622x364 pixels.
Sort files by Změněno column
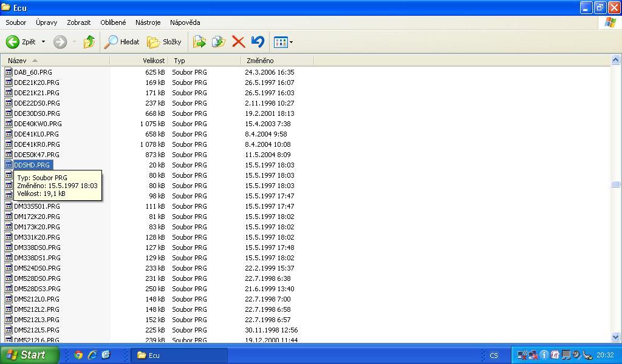pyautogui.click(x=260, y=61)
